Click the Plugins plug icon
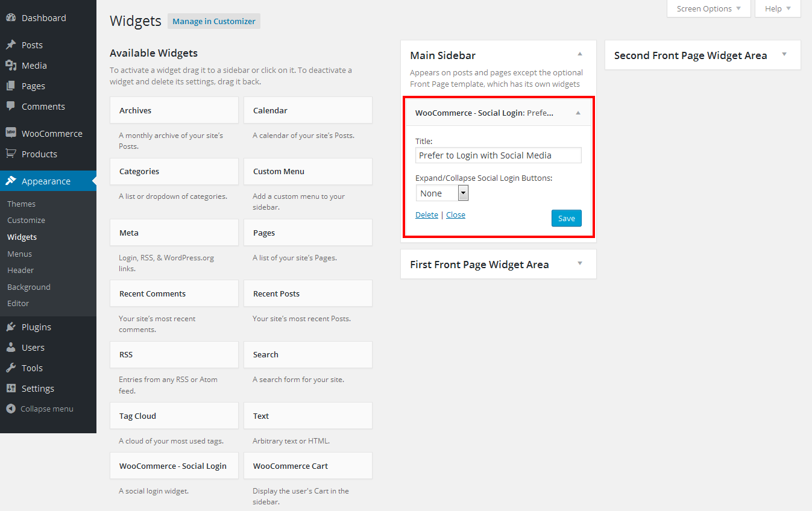This screenshot has height=511, width=812. (x=11, y=327)
